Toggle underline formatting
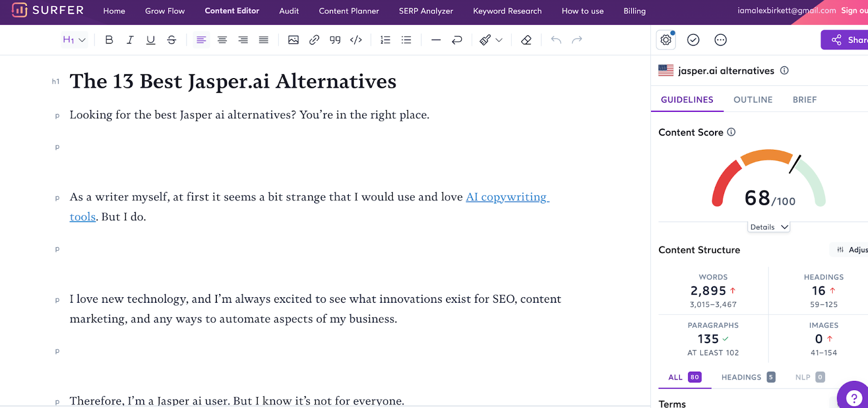The width and height of the screenshot is (868, 408). pos(151,40)
